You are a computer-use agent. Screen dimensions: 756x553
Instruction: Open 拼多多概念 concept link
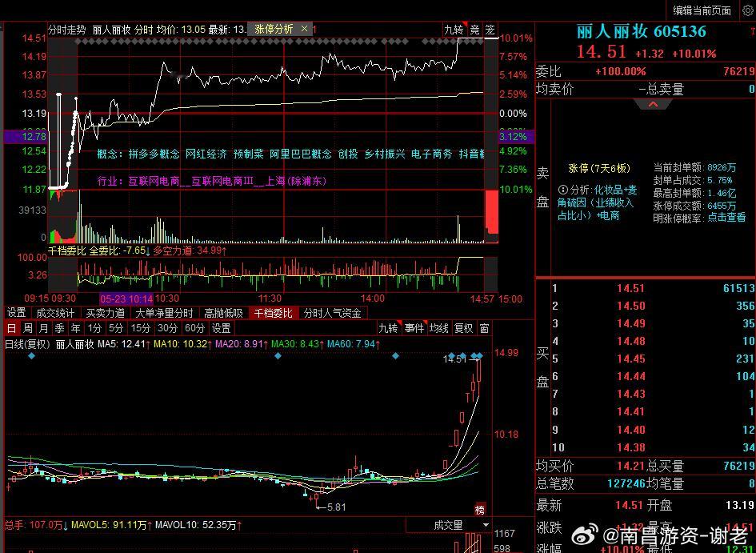(154, 154)
